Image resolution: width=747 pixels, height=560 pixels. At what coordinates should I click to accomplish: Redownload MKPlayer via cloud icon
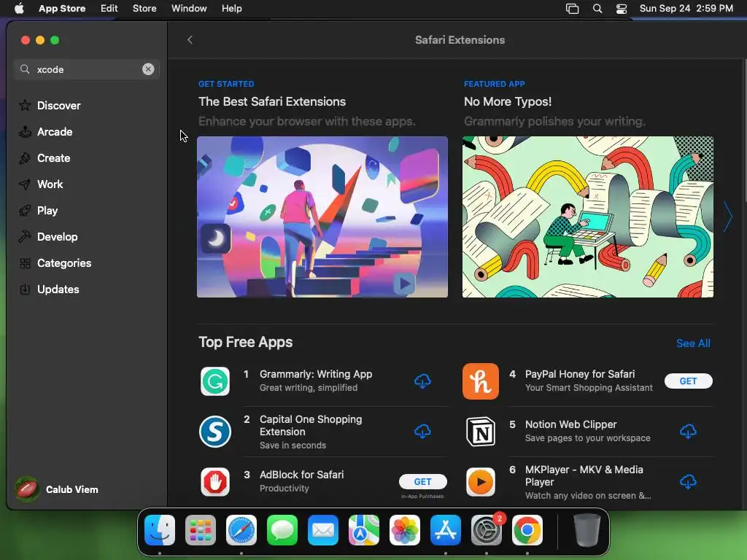tap(688, 481)
